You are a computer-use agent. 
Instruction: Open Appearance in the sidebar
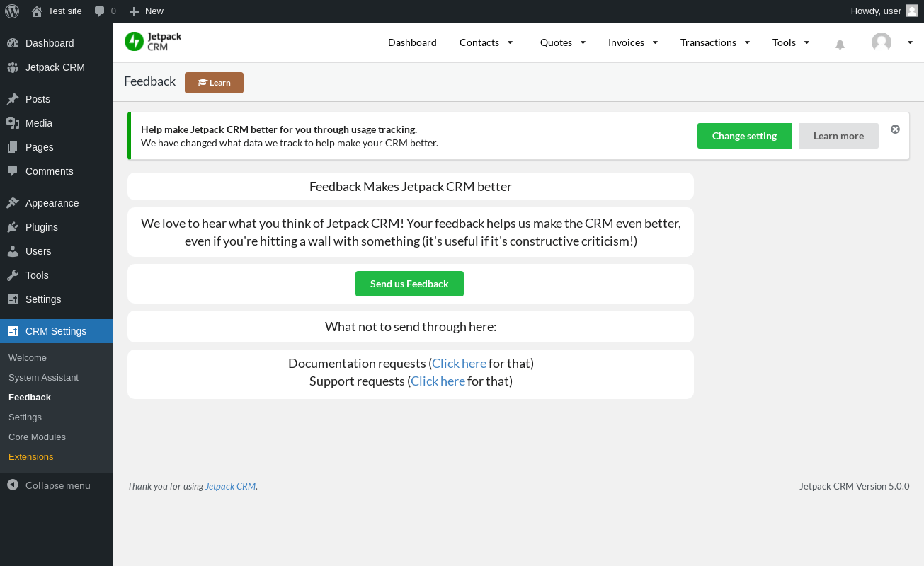tap(52, 203)
